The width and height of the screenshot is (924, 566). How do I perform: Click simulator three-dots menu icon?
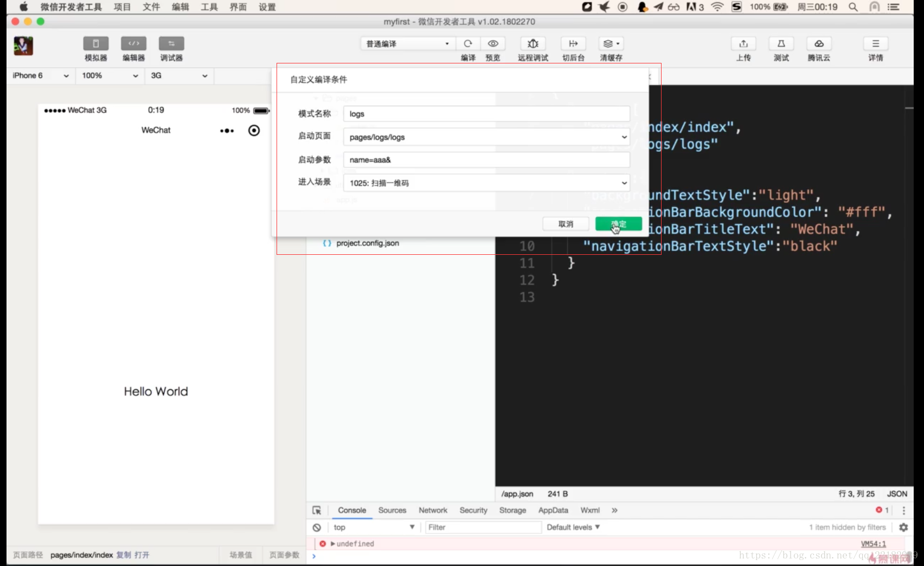pos(227,131)
